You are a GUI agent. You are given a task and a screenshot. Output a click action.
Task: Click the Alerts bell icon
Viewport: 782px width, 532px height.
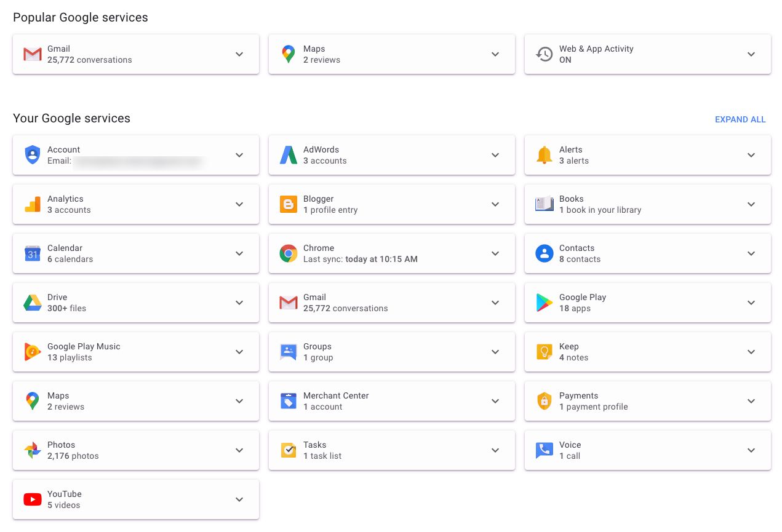[544, 155]
